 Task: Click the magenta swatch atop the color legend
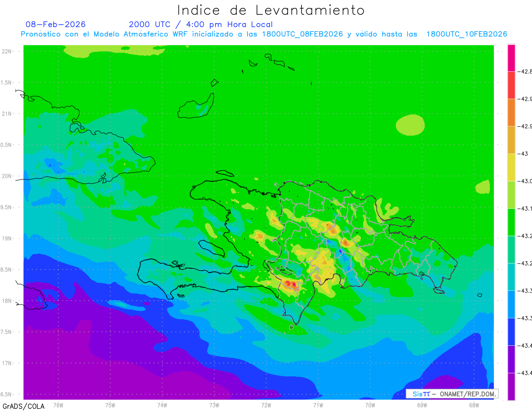[511, 58]
